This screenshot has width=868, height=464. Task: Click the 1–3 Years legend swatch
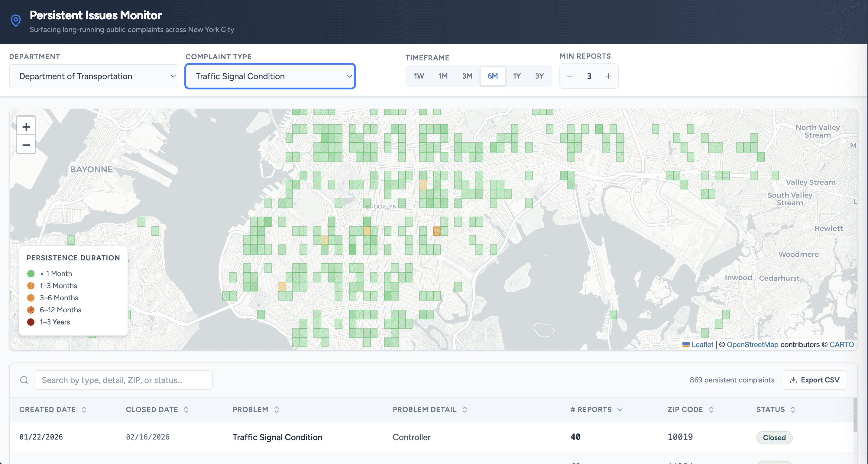31,322
